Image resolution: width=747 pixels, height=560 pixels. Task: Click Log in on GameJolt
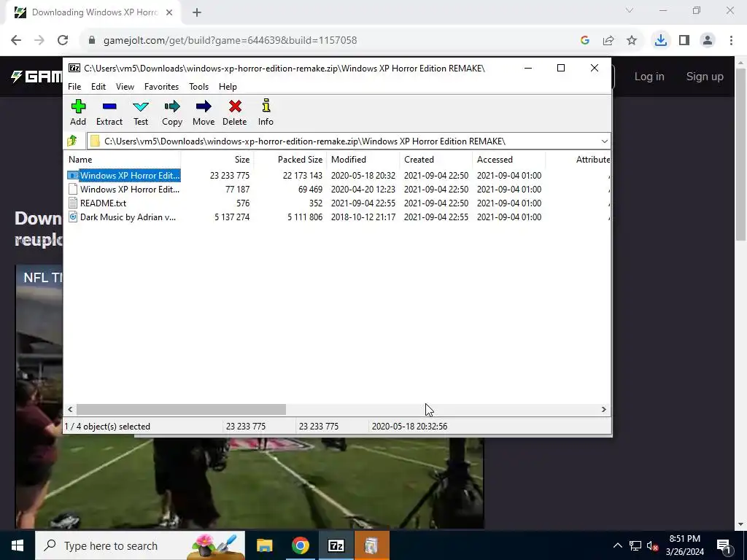click(x=649, y=77)
